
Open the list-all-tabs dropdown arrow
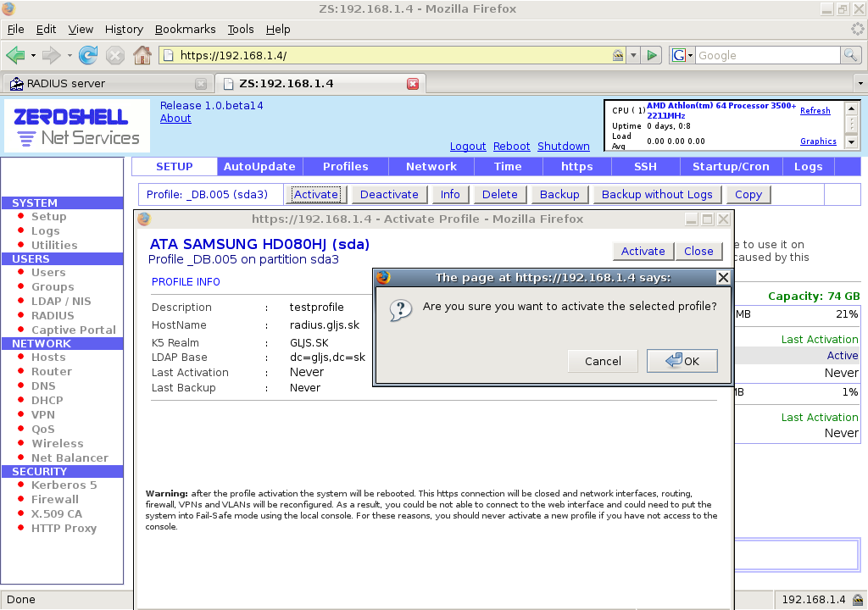pos(860,84)
